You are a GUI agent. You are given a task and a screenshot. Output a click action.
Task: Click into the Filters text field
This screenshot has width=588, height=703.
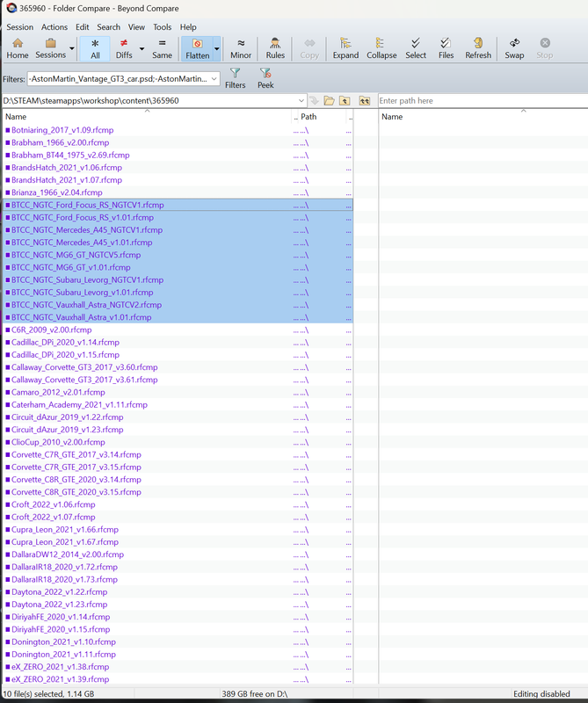click(x=119, y=79)
